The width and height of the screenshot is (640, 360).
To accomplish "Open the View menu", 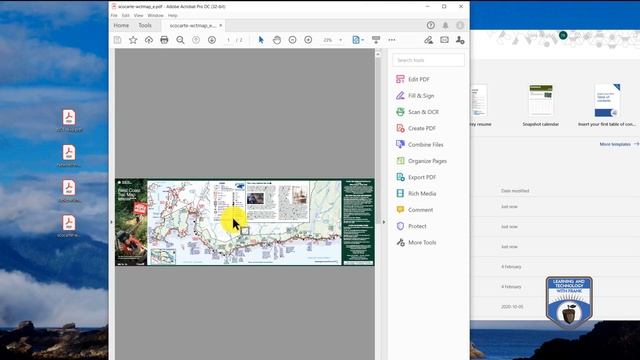I will pyautogui.click(x=138, y=16).
